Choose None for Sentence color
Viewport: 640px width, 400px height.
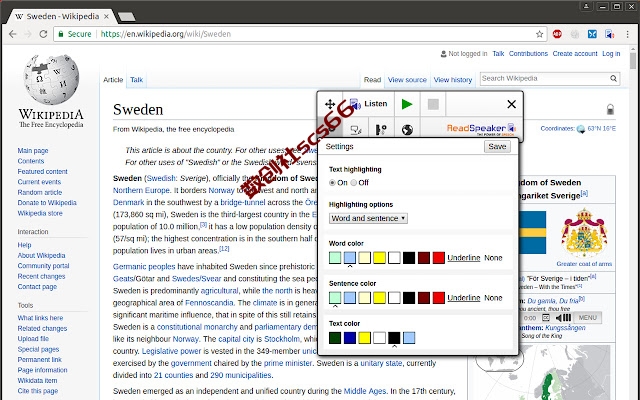pos(493,298)
